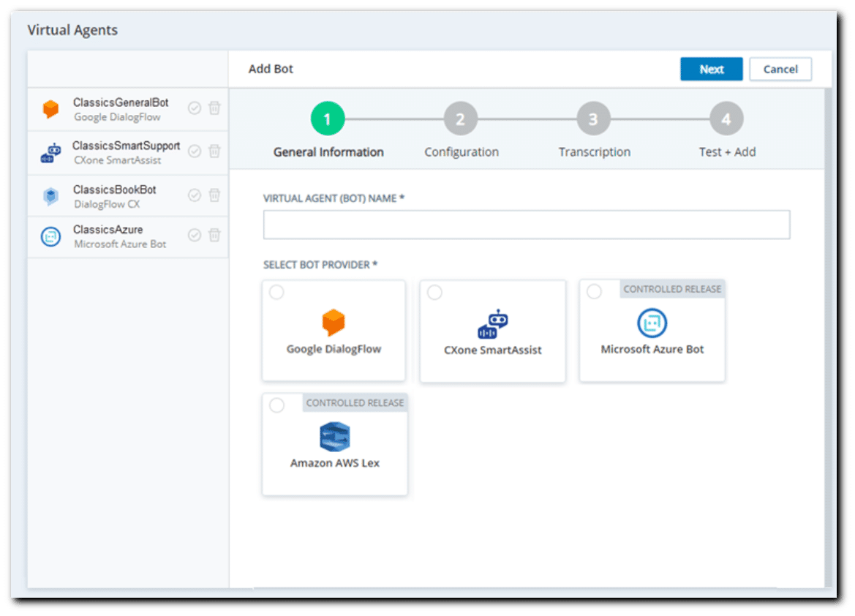Image resolution: width=855 pixels, height=616 pixels.
Task: Select the CXone SmartAssist radio button
Action: tap(434, 293)
